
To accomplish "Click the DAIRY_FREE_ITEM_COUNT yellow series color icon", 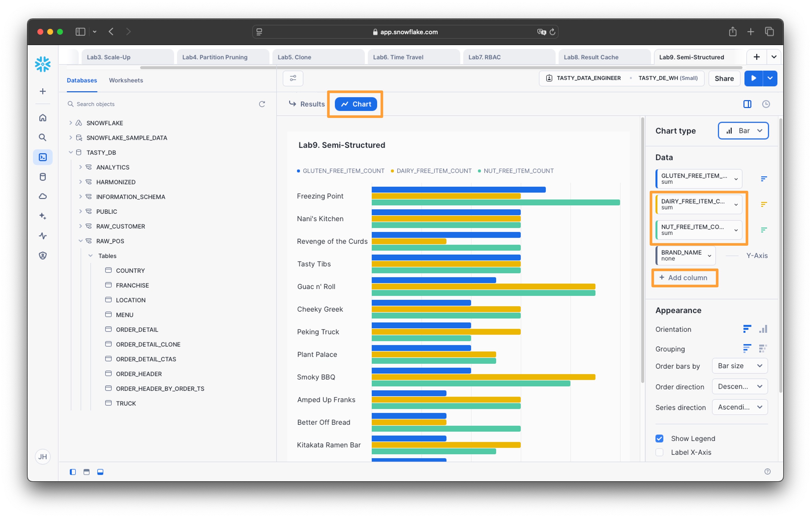I will pyautogui.click(x=763, y=204).
